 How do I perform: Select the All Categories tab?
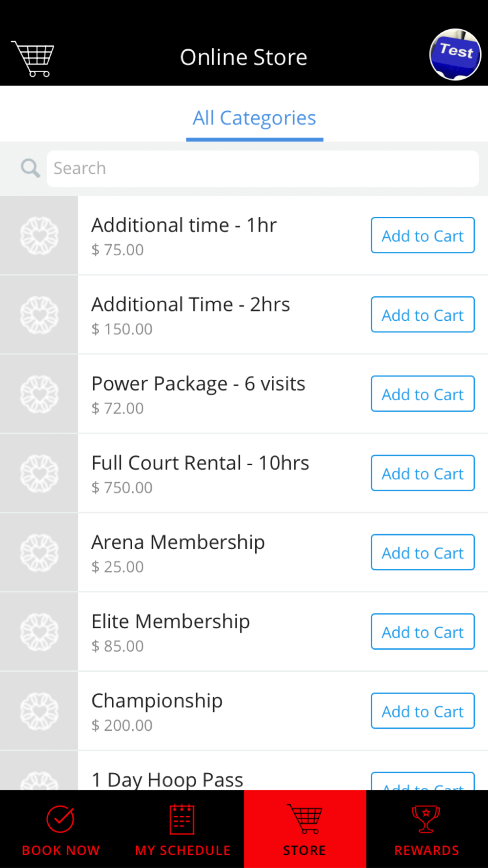(x=254, y=118)
